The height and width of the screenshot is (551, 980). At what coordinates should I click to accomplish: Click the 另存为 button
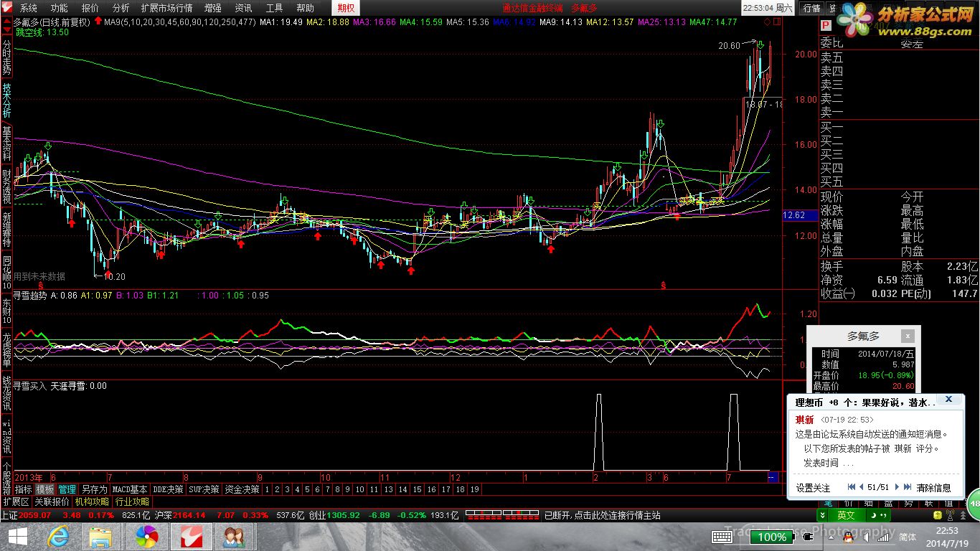[94, 489]
